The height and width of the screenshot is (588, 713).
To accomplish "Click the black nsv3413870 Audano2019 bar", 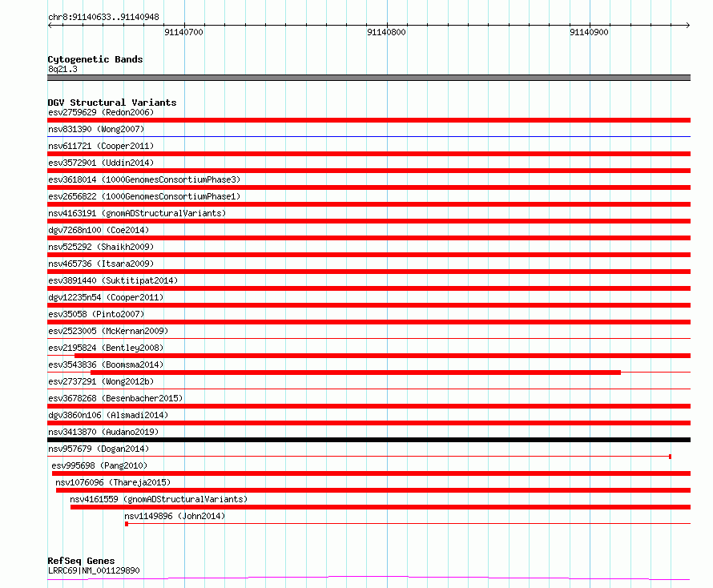I will click(x=369, y=440).
